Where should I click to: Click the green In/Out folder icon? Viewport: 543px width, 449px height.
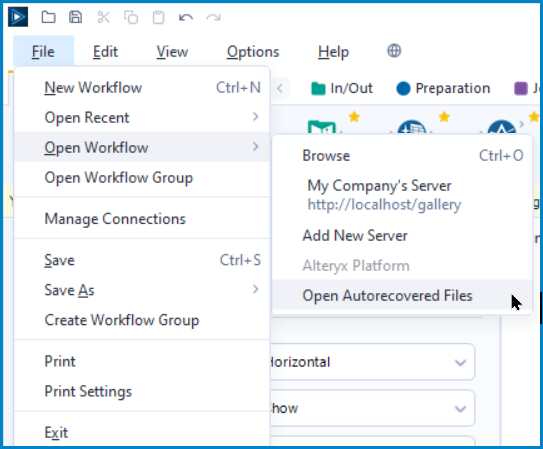coord(318,88)
